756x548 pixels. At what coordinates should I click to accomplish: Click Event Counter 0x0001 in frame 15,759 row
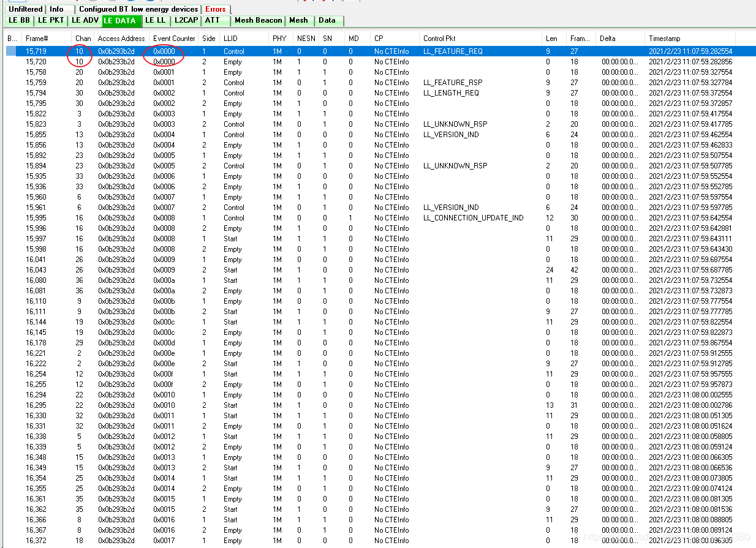pos(164,83)
